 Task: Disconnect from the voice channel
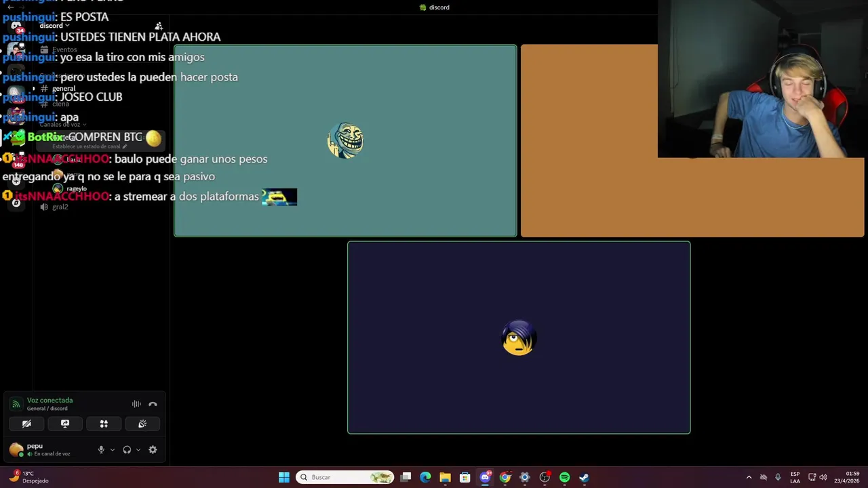[x=153, y=404]
